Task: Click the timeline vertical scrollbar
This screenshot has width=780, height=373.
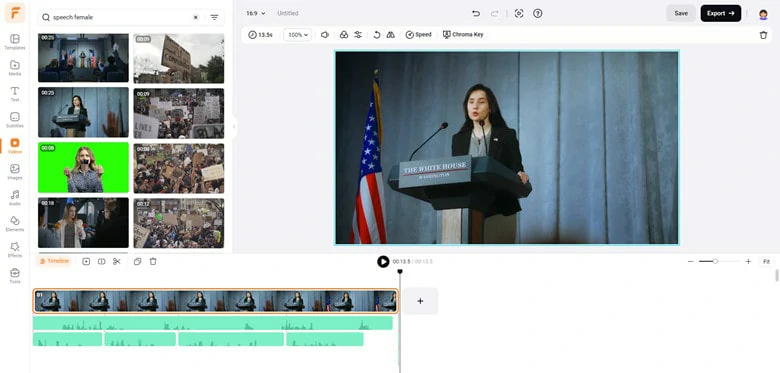Action: coord(777,276)
